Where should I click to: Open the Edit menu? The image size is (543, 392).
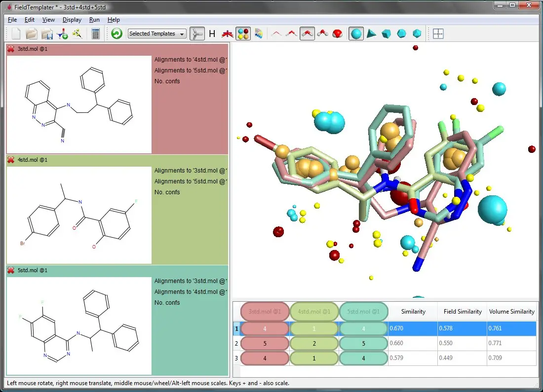[30, 20]
